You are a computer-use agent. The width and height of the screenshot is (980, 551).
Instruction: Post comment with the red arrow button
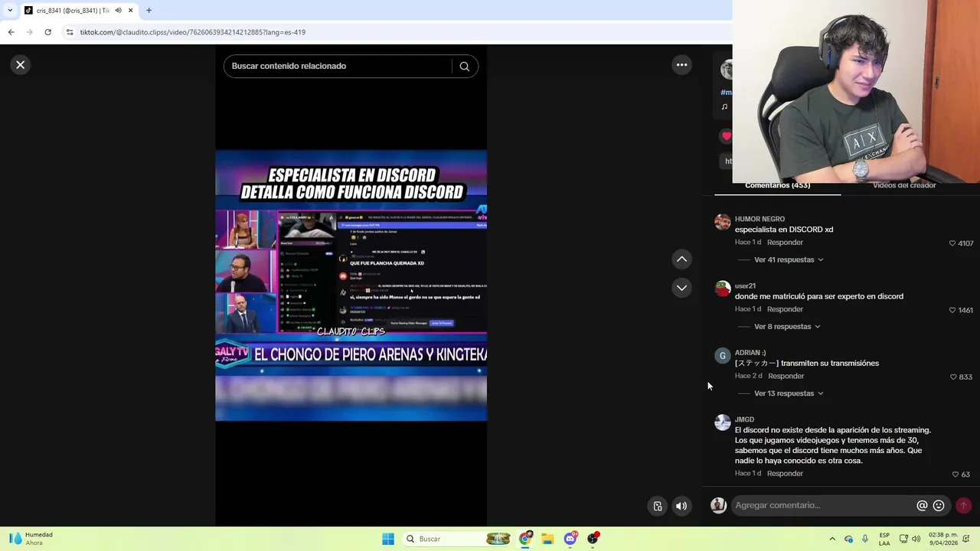point(963,506)
